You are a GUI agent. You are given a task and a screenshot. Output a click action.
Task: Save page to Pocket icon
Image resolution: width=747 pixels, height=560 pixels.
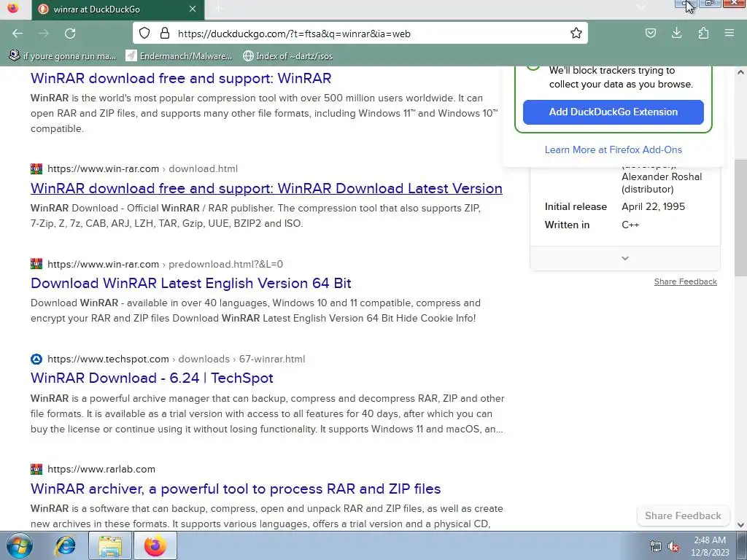pyautogui.click(x=650, y=34)
